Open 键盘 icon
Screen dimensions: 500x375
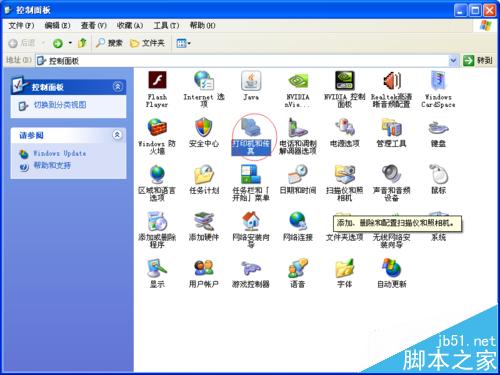click(x=438, y=128)
